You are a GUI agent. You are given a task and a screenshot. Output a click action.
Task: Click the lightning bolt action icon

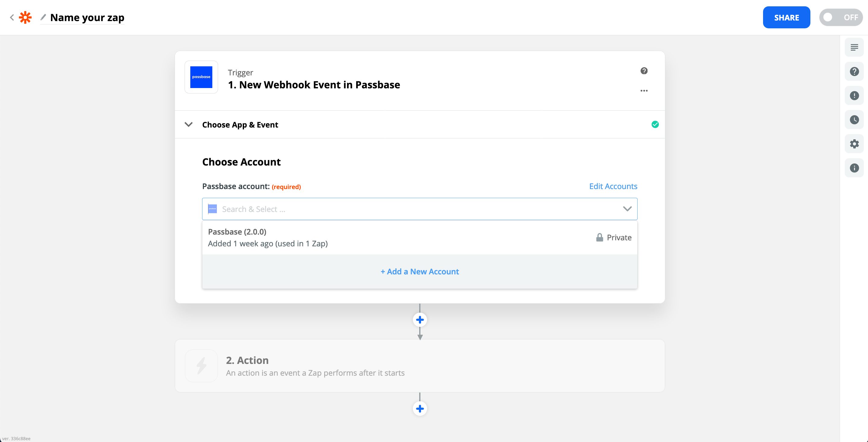tap(201, 365)
